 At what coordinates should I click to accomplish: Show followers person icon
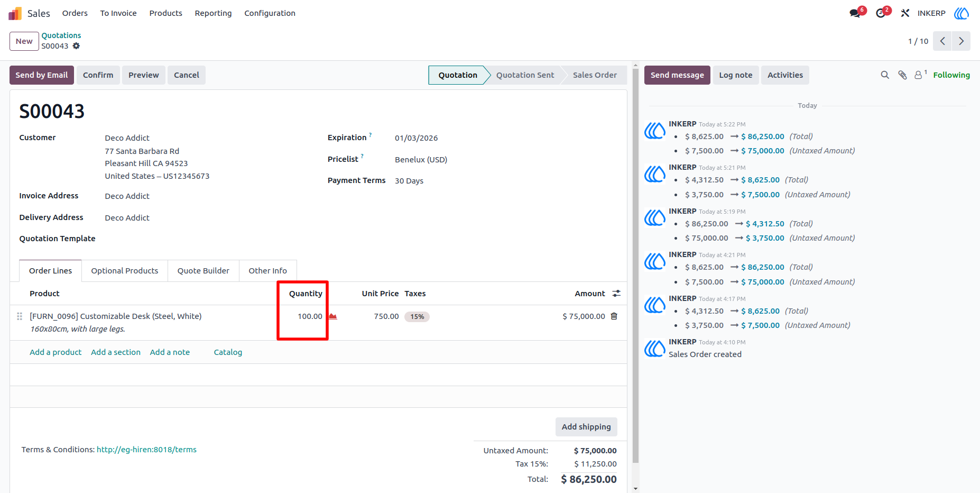click(x=919, y=75)
